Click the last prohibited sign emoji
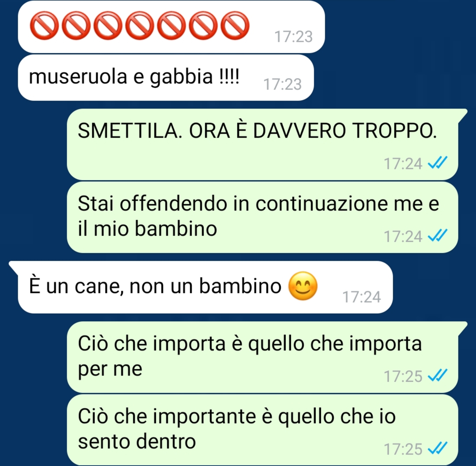Image resolution: width=476 pixels, height=466 pixels. 235,26
